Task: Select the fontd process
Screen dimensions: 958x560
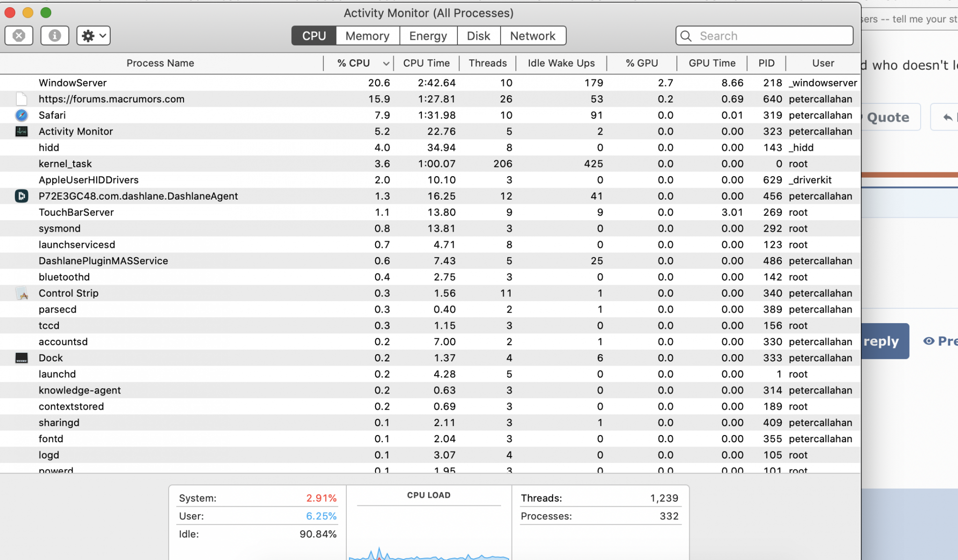Action: pos(430,439)
